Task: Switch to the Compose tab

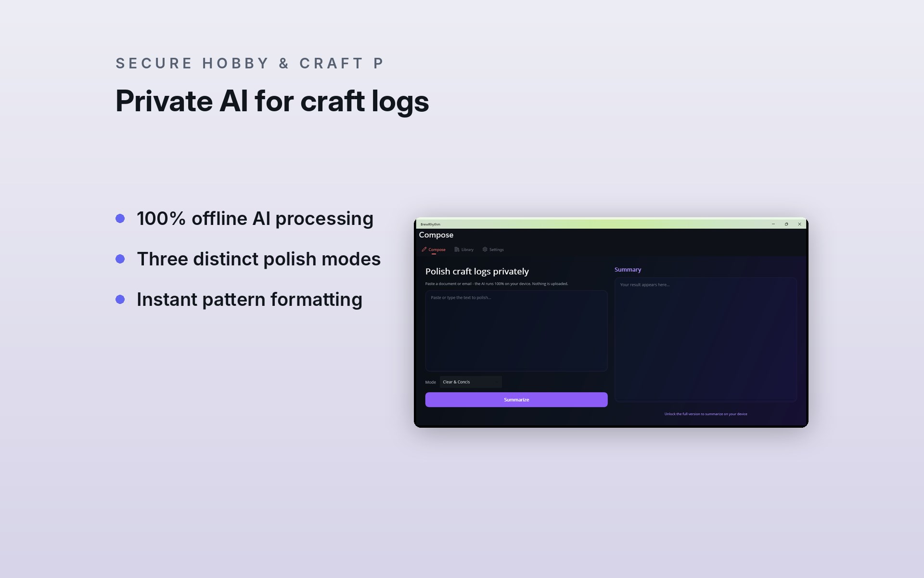Action: [x=434, y=250]
